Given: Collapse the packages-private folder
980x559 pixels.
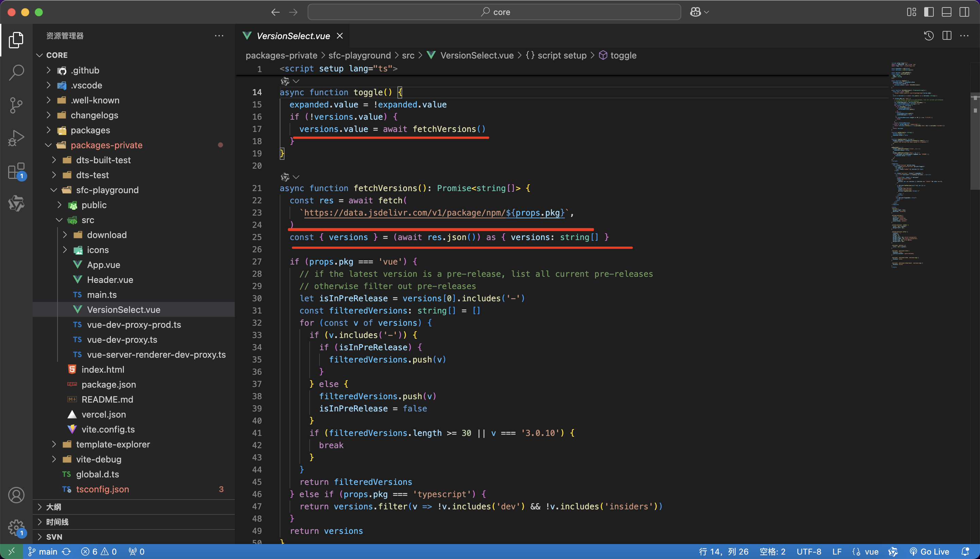Looking at the screenshot, I should click(x=106, y=145).
